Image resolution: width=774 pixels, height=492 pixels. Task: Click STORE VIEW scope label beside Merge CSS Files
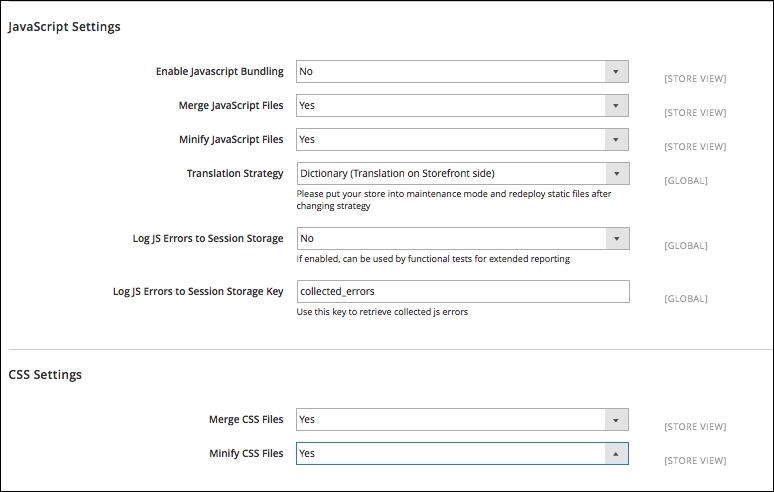point(695,426)
